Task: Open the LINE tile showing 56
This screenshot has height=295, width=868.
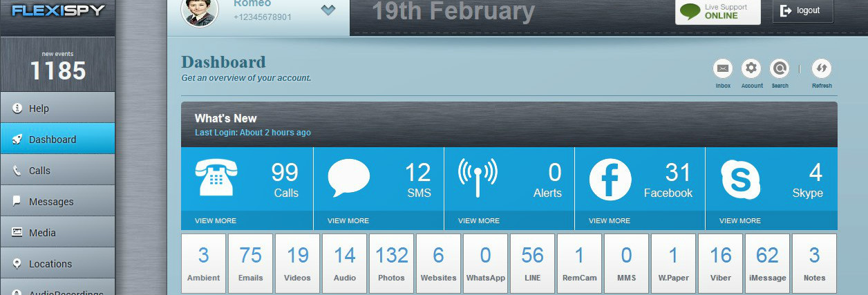Action: click(x=532, y=263)
